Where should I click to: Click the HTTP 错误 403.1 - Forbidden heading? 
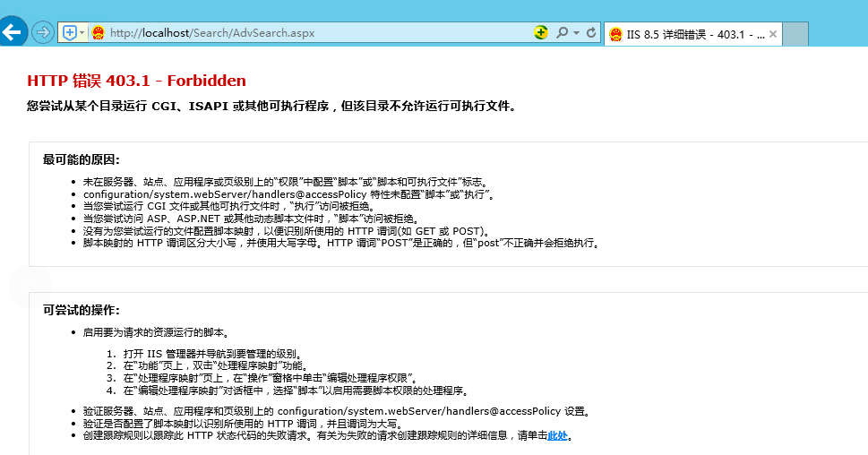tap(136, 82)
